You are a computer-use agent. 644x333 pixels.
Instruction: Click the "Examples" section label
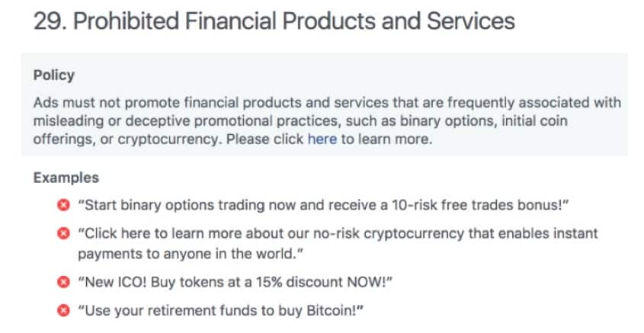pyautogui.click(x=66, y=178)
